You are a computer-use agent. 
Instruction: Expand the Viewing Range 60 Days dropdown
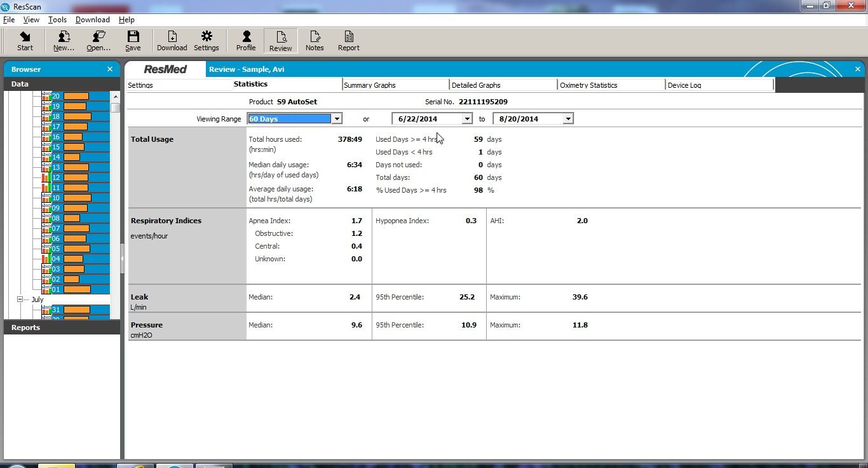point(337,119)
